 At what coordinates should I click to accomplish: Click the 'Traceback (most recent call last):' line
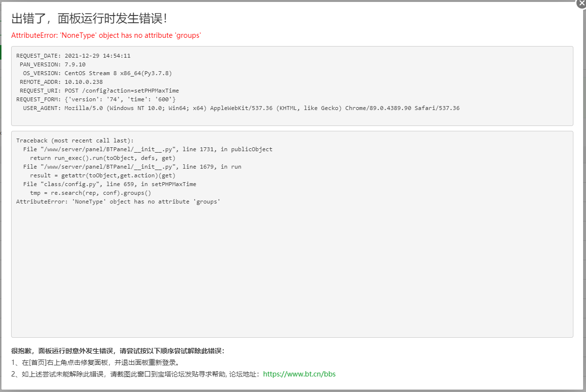[75, 141]
